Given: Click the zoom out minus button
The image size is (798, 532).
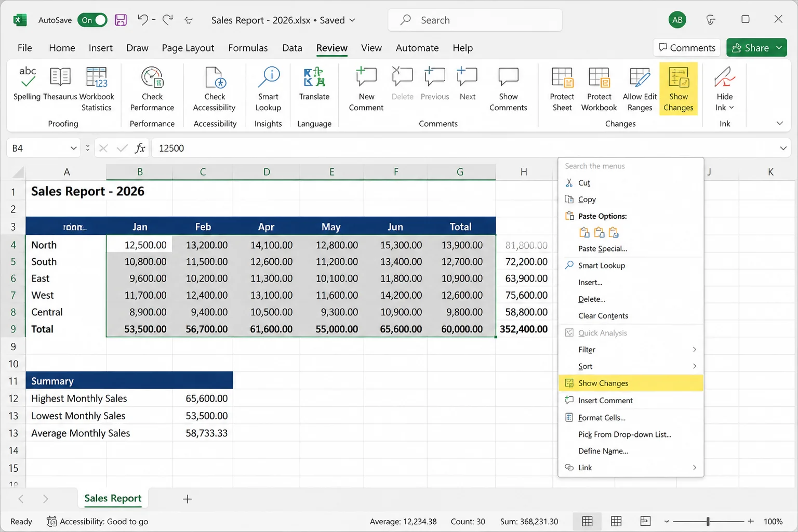Looking at the screenshot, I should pyautogui.click(x=667, y=521).
